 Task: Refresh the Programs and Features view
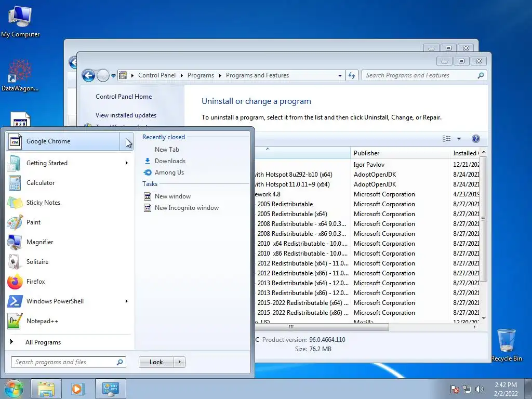point(352,76)
